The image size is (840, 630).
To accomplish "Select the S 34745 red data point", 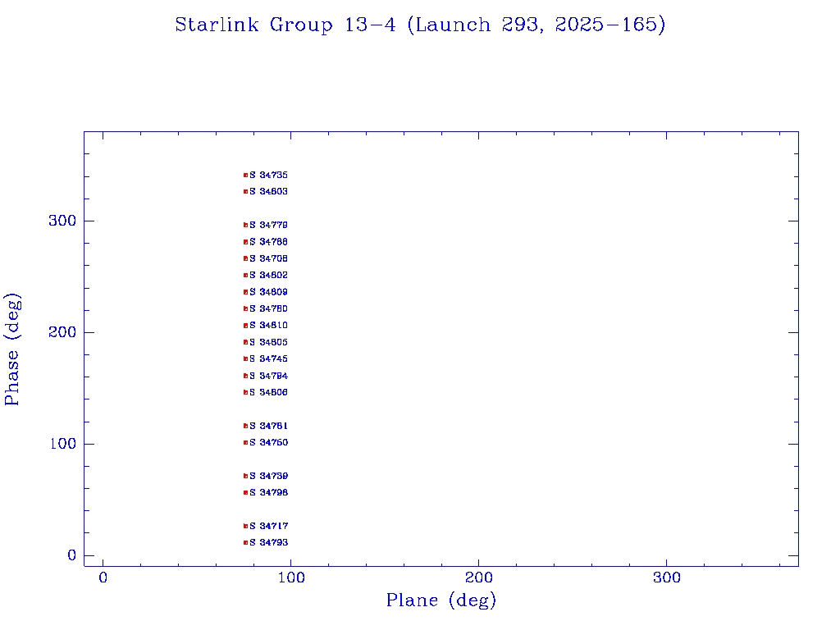I will tap(245, 358).
